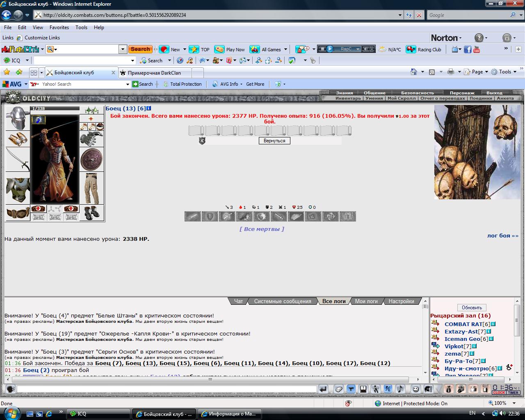The width and height of the screenshot is (525, 420).
Task: Click the info icon next to Боец (13)
Action: [149, 109]
